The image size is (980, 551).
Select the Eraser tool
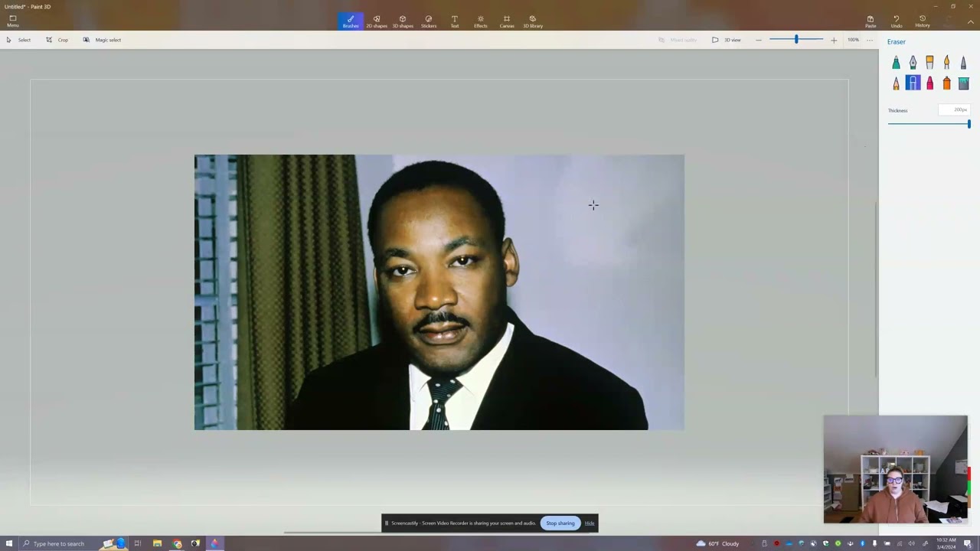(x=913, y=83)
